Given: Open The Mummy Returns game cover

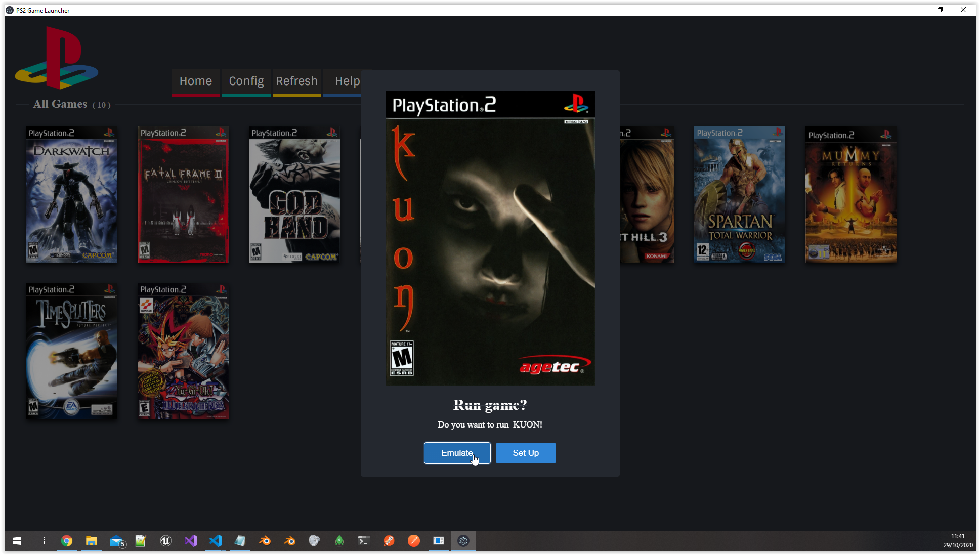Looking at the screenshot, I should [x=851, y=194].
